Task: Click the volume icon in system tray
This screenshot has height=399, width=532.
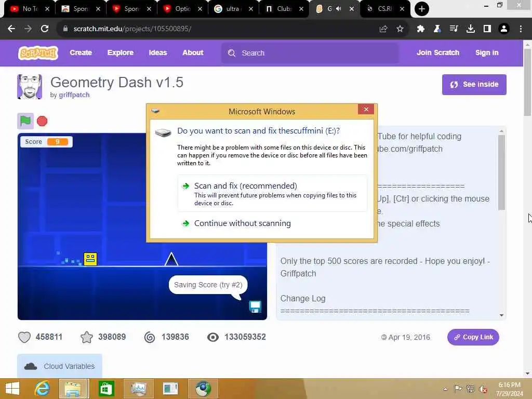Action: [x=483, y=389]
